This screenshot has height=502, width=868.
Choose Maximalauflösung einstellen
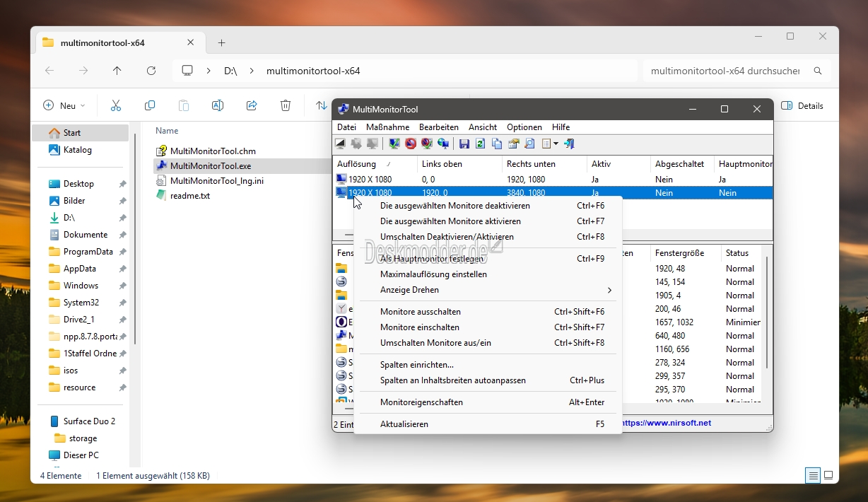click(488, 274)
